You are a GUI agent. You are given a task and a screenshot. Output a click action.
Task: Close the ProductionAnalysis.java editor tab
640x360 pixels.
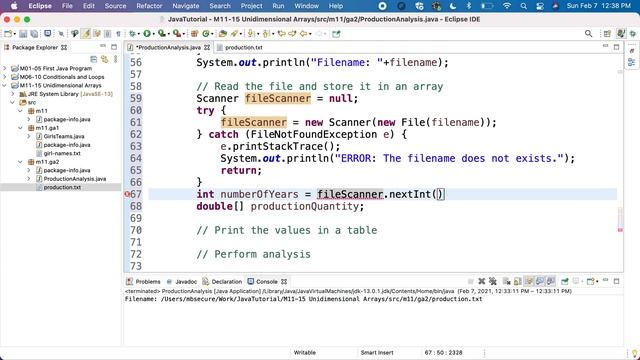pyautogui.click(x=207, y=47)
